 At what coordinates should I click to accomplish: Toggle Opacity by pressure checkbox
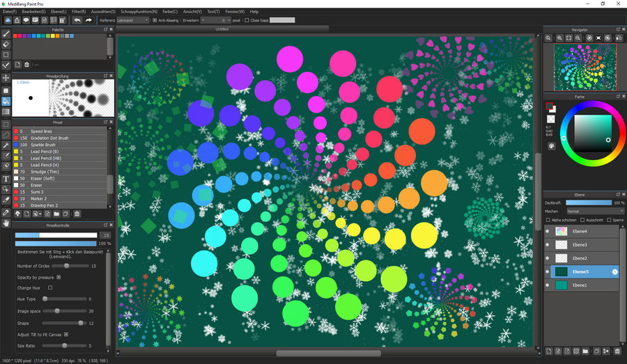pos(59,277)
